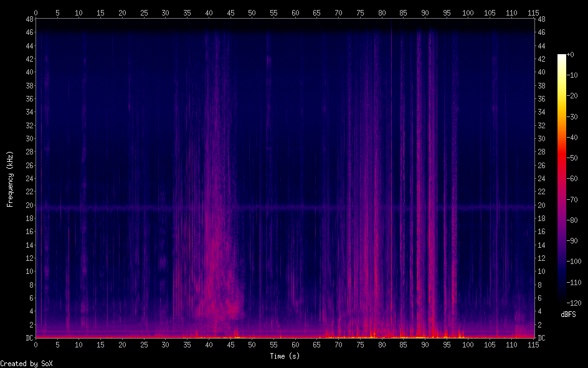This screenshot has height=368, width=588.
Task: Click the "Frequency (kHz)" axis label
Action: 10,179
